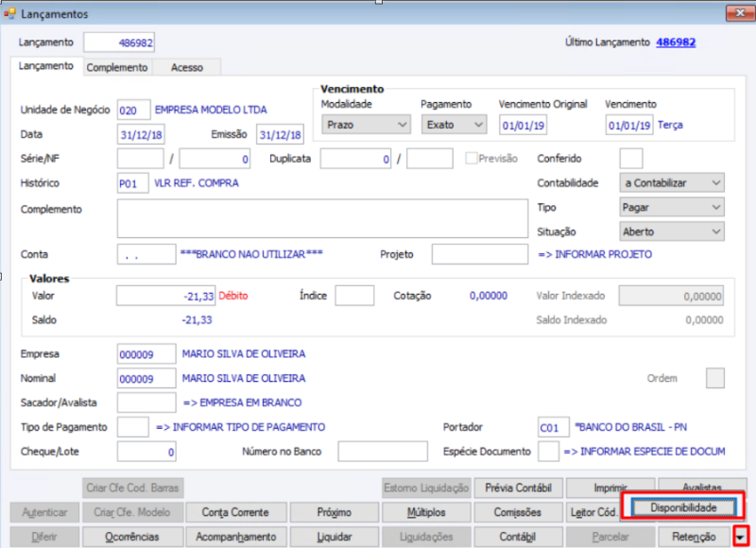This screenshot has height=548, width=756.
Task: Click the Valor field showing -21,33
Action: (166, 296)
